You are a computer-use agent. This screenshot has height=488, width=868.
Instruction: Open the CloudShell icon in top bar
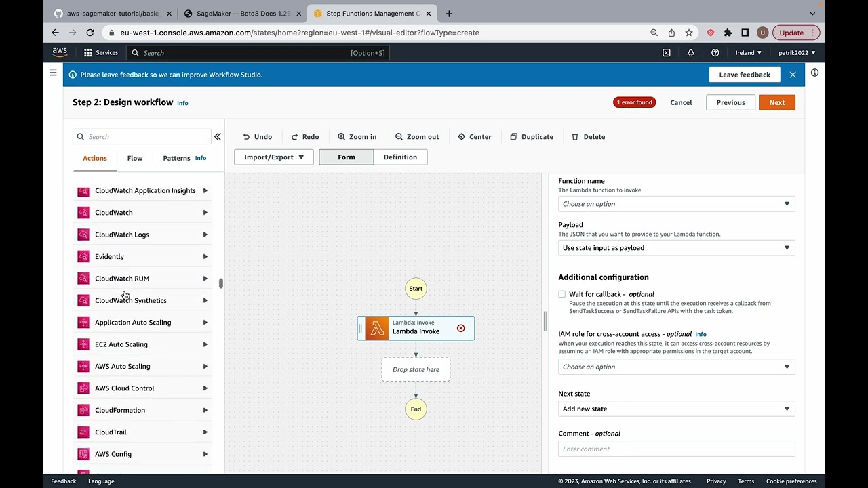667,52
